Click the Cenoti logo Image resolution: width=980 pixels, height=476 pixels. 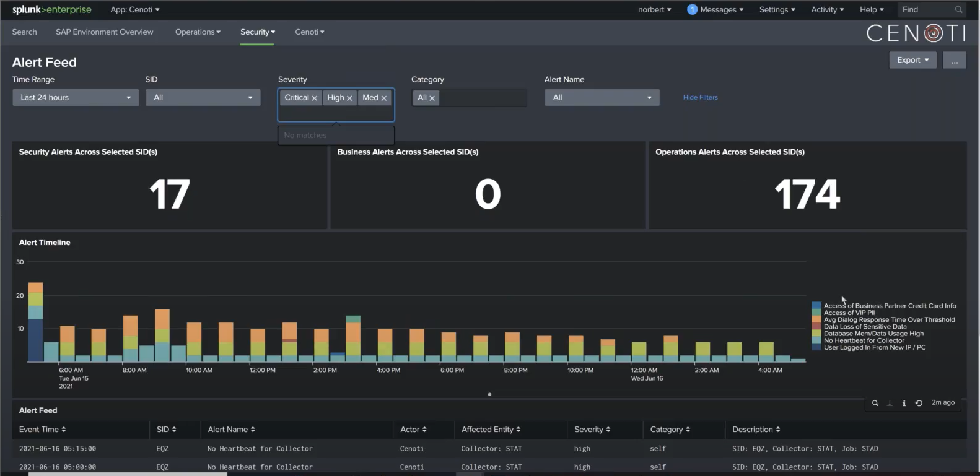tap(916, 33)
